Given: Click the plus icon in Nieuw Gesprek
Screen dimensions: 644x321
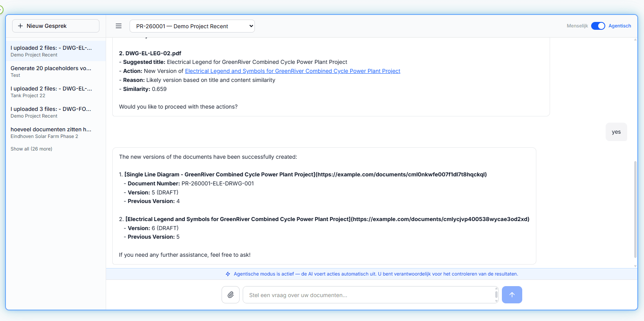Looking at the screenshot, I should point(20,26).
